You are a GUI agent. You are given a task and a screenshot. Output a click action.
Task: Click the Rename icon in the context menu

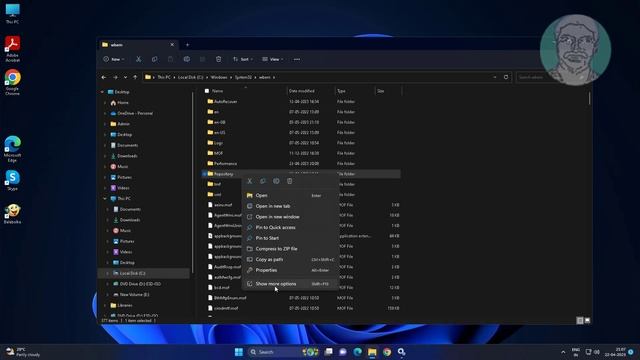[276, 181]
